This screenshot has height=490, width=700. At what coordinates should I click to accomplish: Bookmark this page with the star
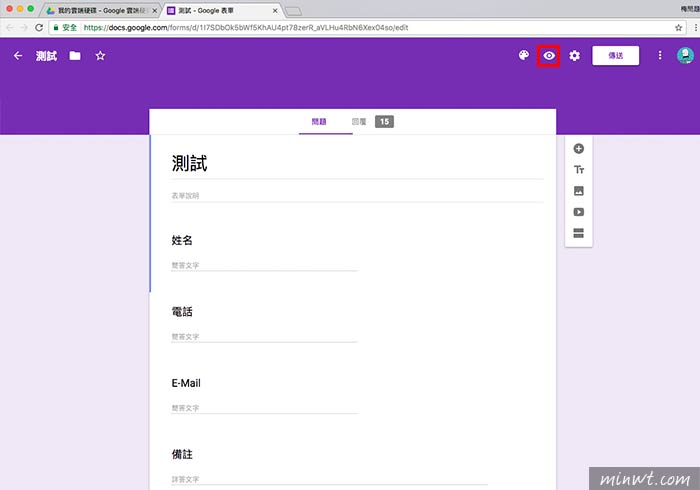[679, 28]
